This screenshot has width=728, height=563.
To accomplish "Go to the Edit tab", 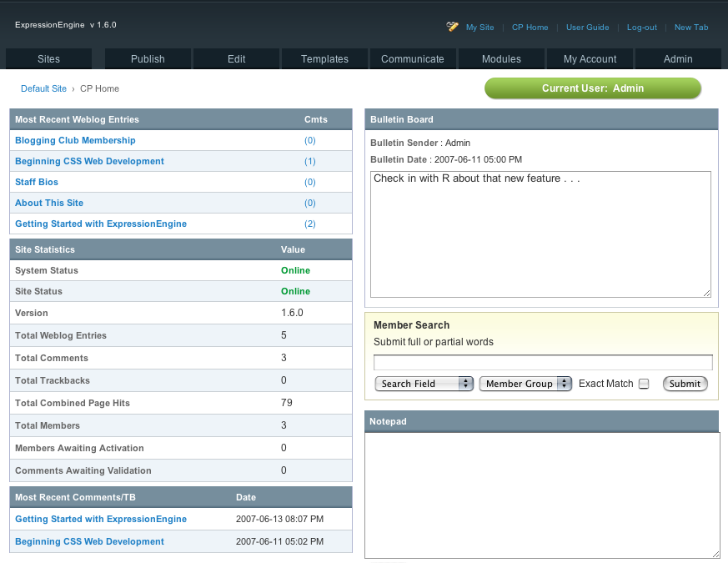I will tap(236, 59).
